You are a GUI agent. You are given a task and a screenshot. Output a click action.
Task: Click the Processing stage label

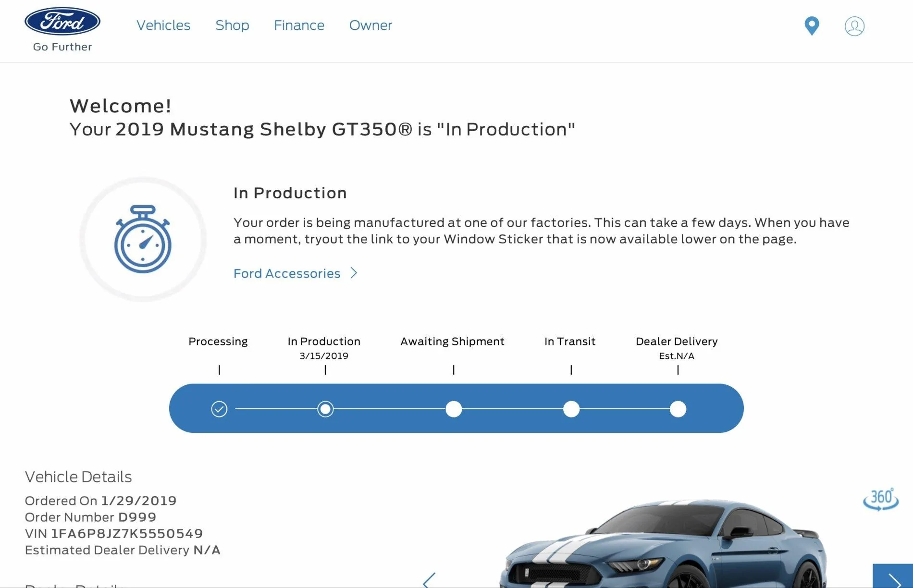tap(218, 342)
